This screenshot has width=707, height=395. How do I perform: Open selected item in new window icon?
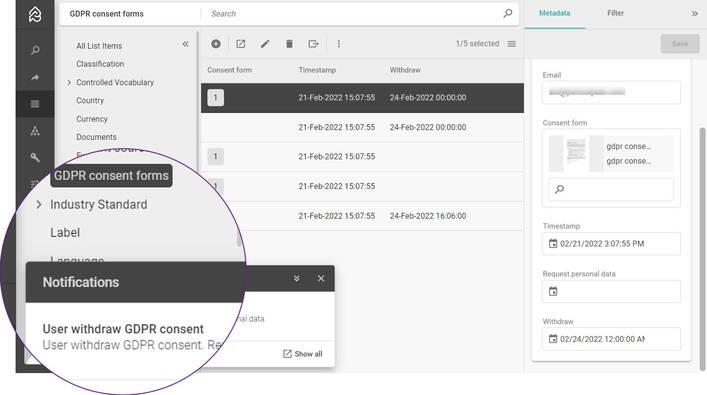tap(241, 44)
